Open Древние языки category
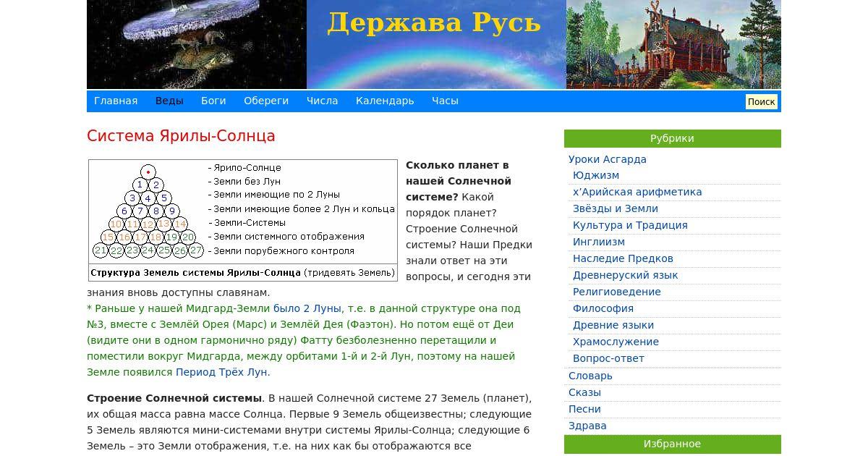This screenshot has height=456, width=868. 613,325
